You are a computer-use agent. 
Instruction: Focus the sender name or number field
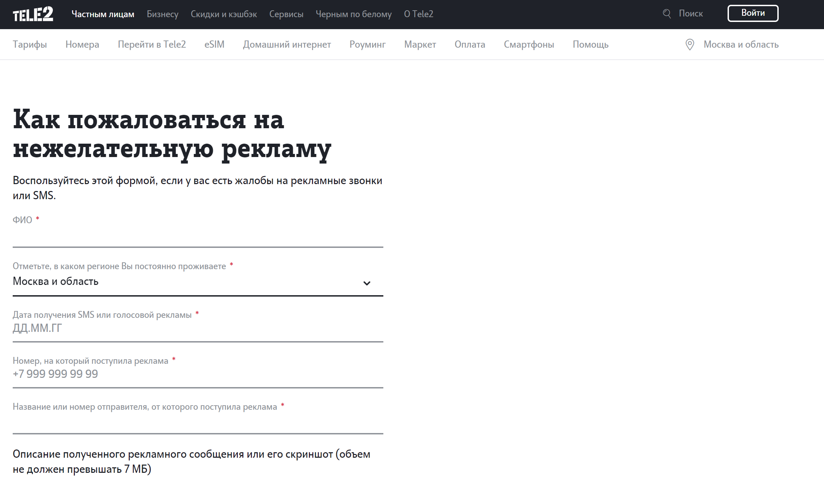pyautogui.click(x=198, y=423)
